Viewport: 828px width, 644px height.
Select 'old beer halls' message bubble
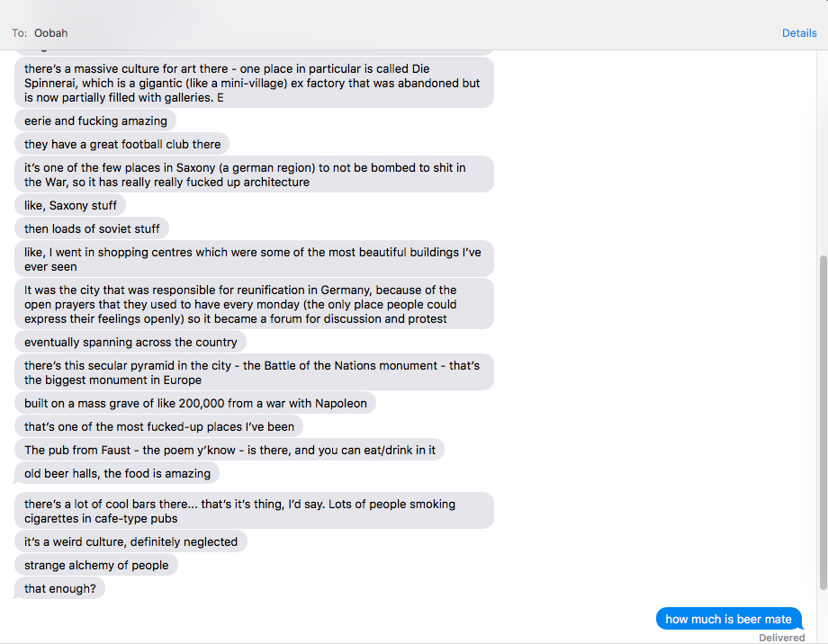117,473
